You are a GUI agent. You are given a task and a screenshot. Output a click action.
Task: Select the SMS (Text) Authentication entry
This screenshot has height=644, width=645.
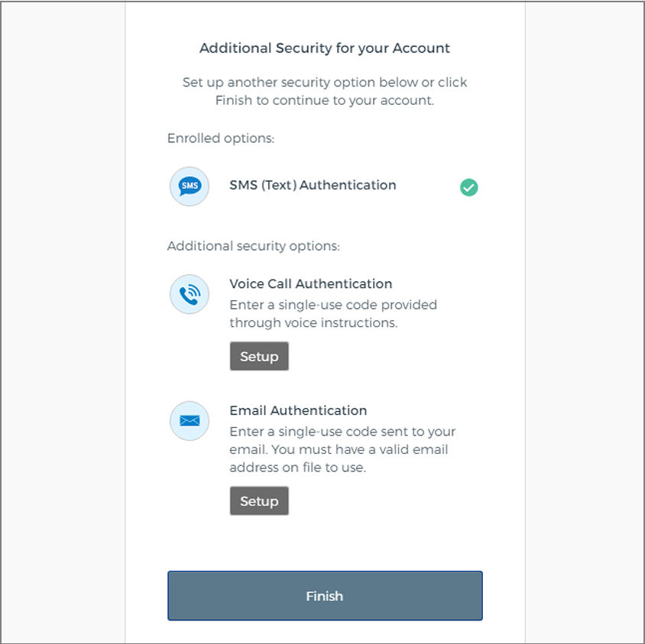tap(313, 185)
